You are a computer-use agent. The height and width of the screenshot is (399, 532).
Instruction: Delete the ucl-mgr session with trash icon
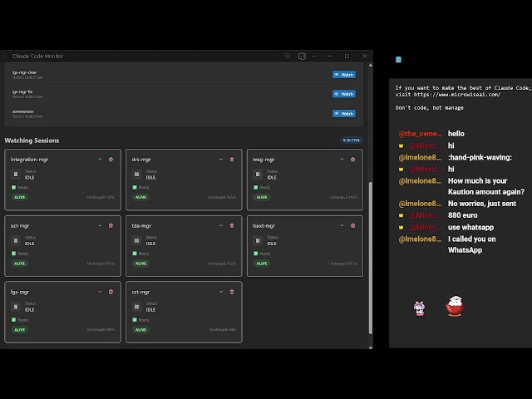pyautogui.click(x=111, y=225)
